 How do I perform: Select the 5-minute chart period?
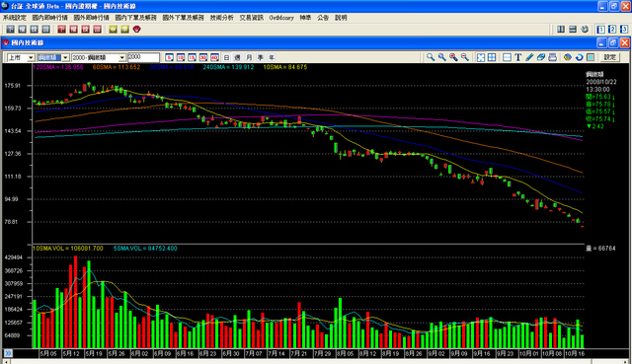click(169, 57)
